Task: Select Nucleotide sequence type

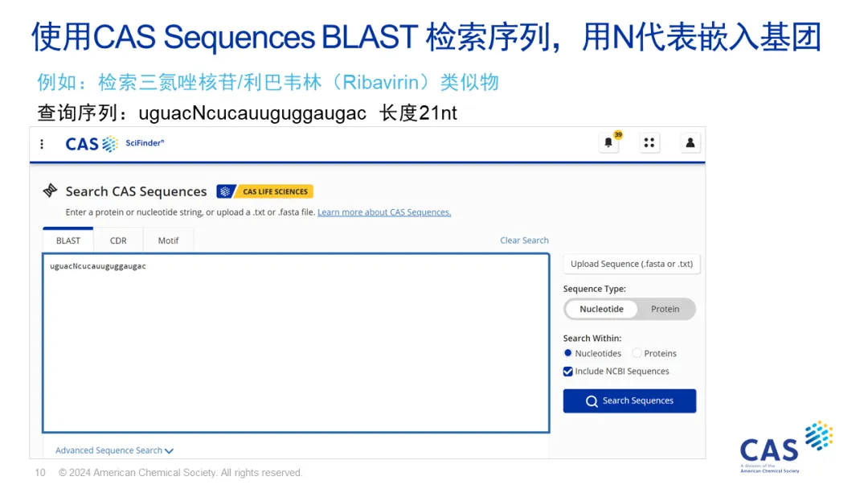Action: pos(601,309)
